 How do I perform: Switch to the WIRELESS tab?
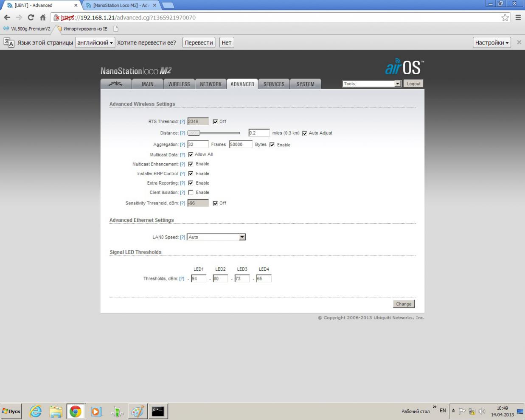(179, 84)
